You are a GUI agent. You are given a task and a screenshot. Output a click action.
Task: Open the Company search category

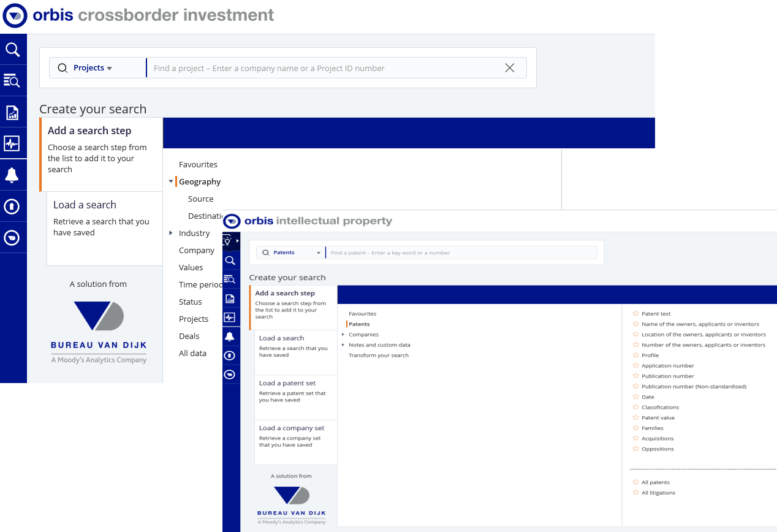click(197, 251)
